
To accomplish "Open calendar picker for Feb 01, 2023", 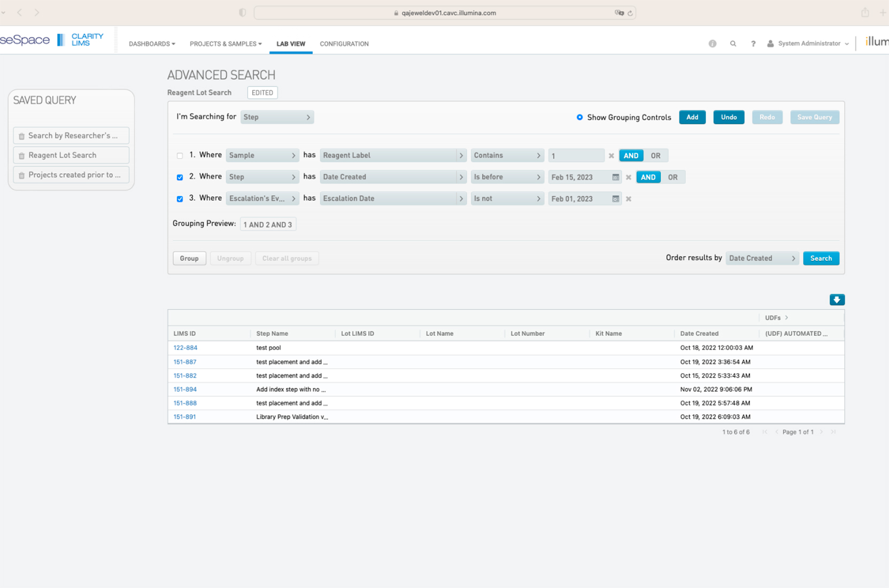I will [x=615, y=199].
